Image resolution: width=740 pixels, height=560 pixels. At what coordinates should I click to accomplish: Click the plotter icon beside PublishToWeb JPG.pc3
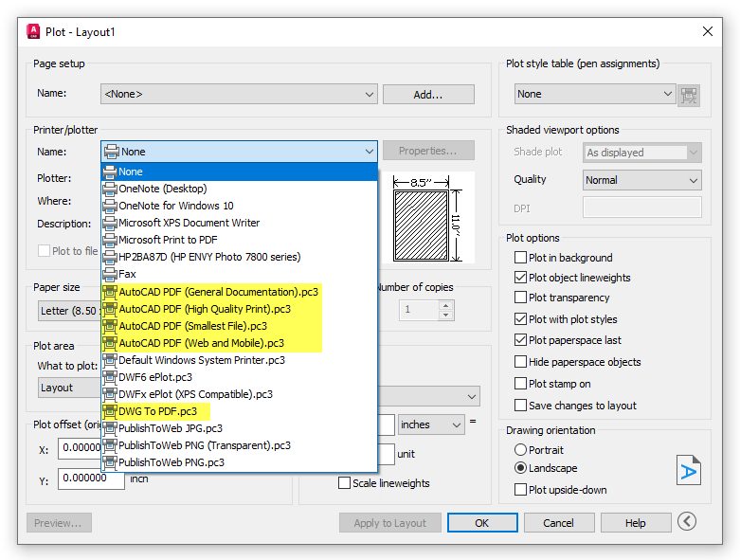(110, 428)
